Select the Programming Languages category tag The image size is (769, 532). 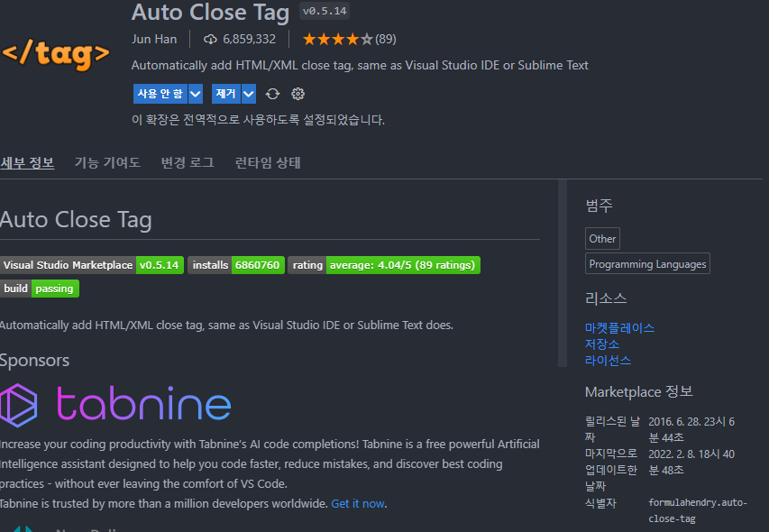point(647,264)
